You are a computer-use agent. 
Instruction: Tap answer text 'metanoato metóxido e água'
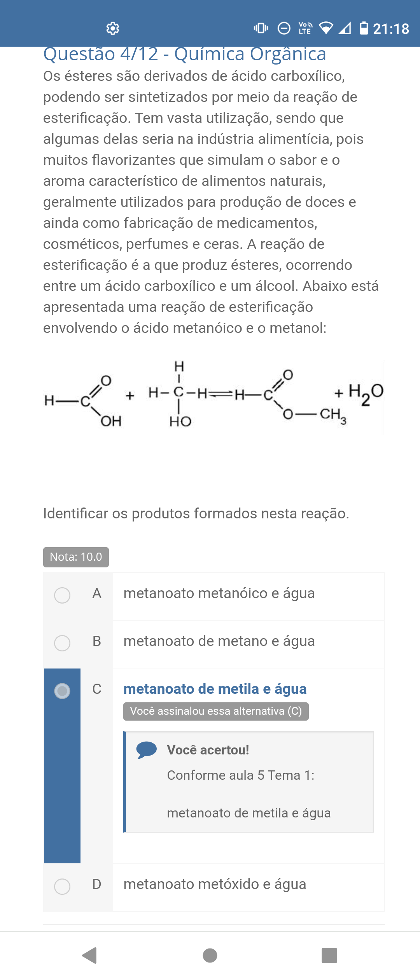coord(215,884)
